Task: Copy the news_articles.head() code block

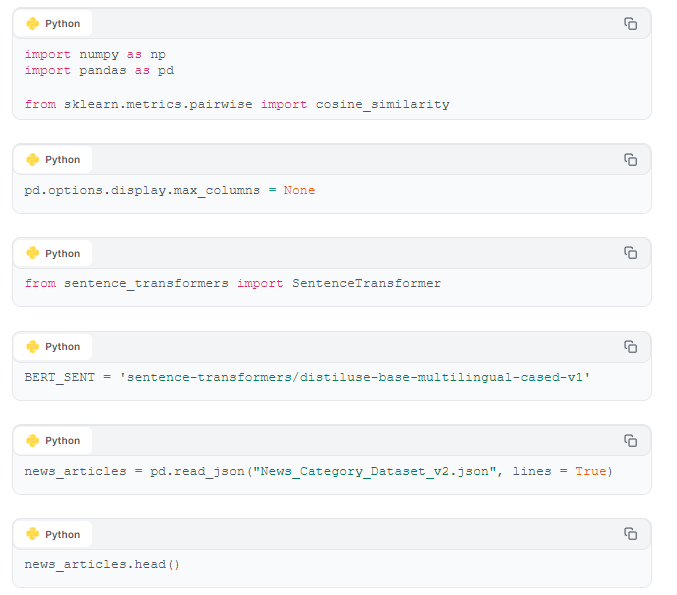Action: point(630,534)
